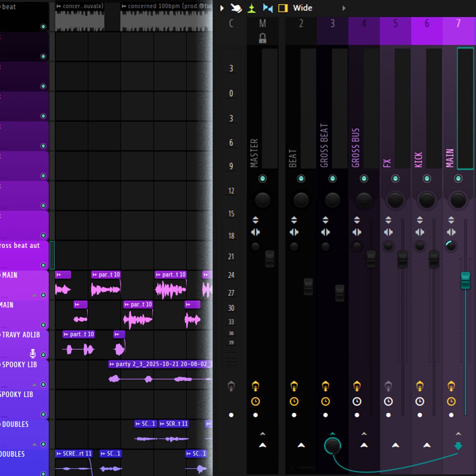Viewport: 476px width, 476px height.
Task: Select mixer track 5 header
Action: click(395, 31)
